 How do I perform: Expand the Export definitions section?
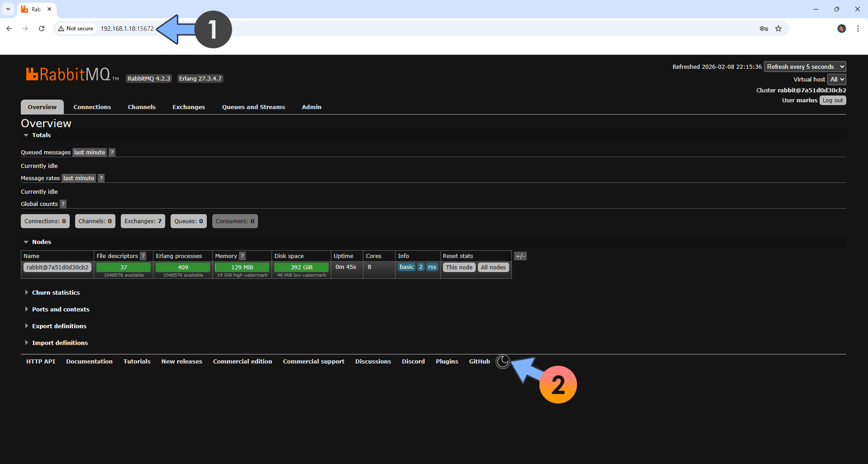click(x=59, y=326)
